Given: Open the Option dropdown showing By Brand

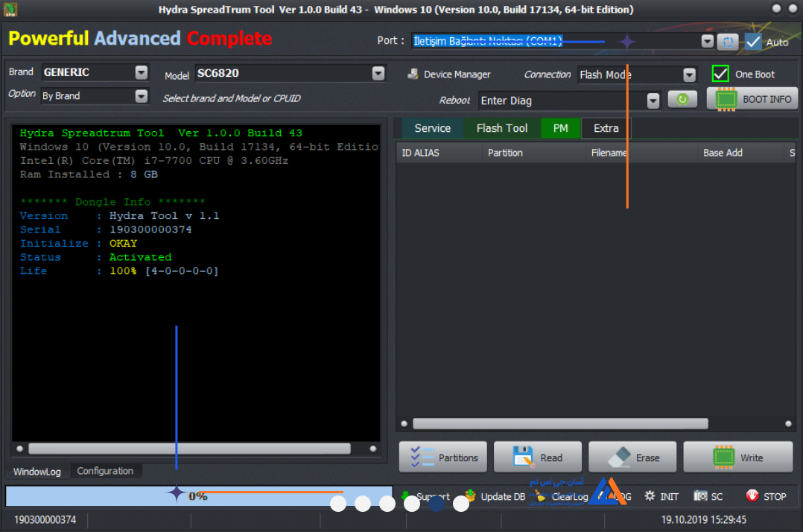Looking at the screenshot, I should pyautogui.click(x=142, y=96).
